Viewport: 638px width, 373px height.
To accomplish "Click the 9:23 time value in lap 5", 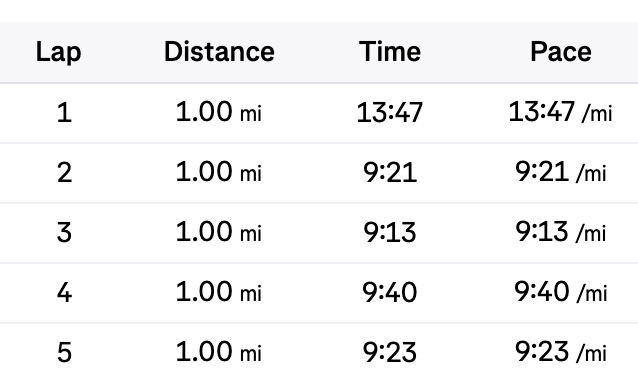I will tap(390, 352).
